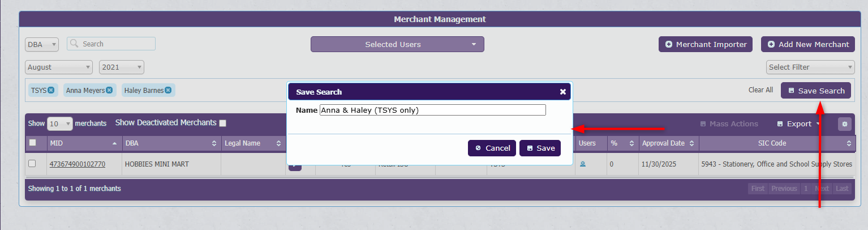The width and height of the screenshot is (868, 230).
Task: Click the users icon in HOBBIES MINI MART row
Action: 582,164
